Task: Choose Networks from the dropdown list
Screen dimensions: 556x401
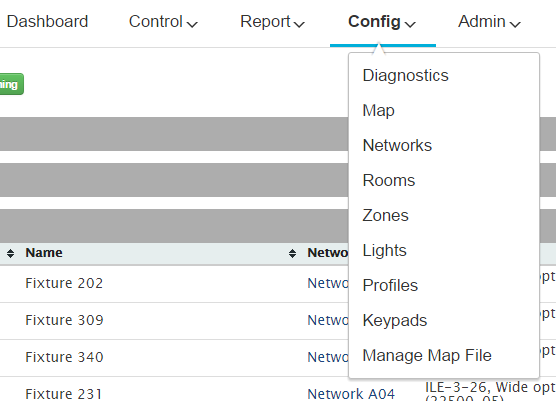Action: point(397,145)
